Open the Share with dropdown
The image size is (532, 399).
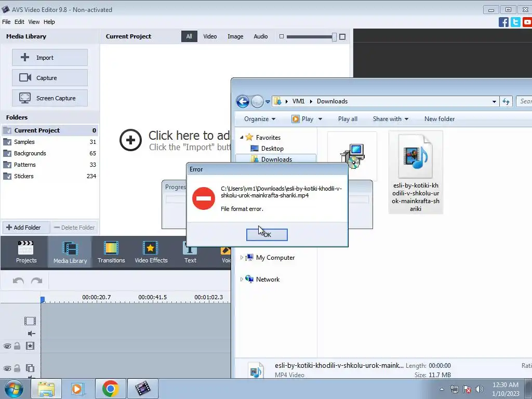(390, 119)
